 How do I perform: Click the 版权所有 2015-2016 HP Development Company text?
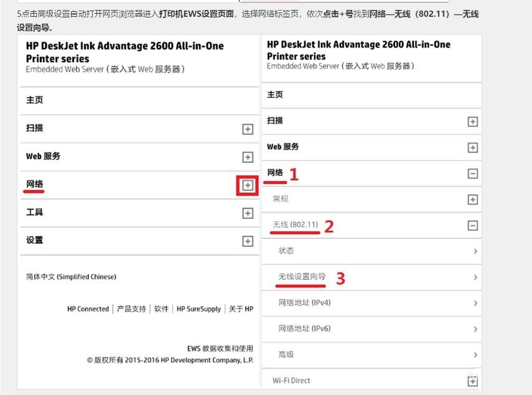tap(170, 360)
